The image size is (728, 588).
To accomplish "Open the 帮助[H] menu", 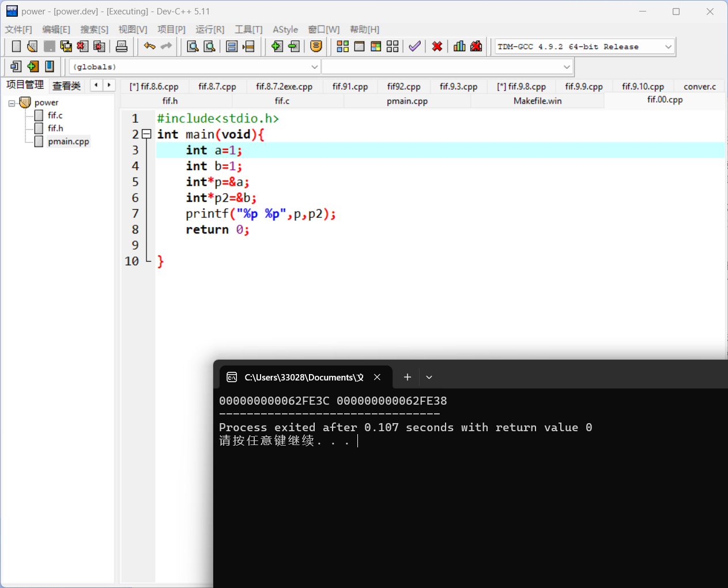I will (x=364, y=29).
